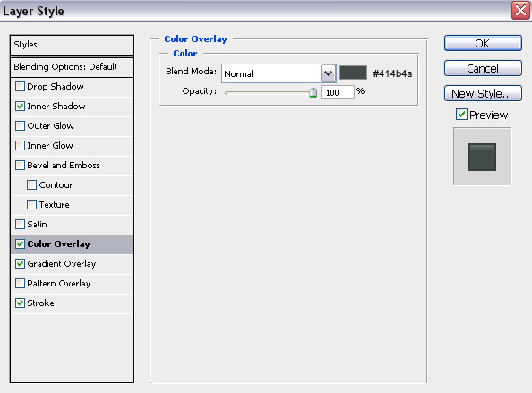The height and width of the screenshot is (393, 532).
Task: Enable the Contour checkbox
Action: (x=31, y=184)
